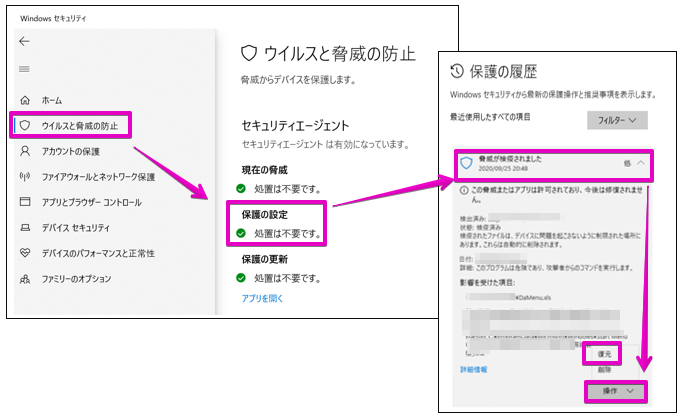Click the green check under 保護の設定

click(x=241, y=233)
